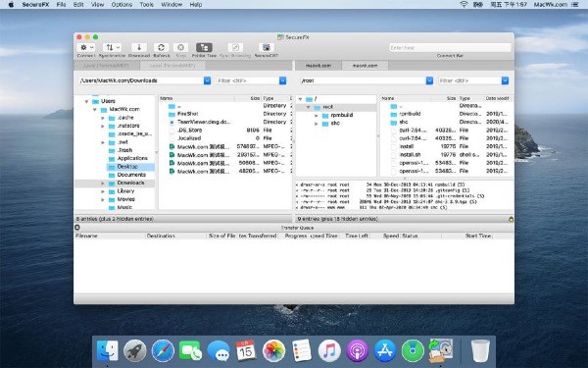Open local Filter dropdown arrow
Viewport: 588px width, 368px height.
(283, 80)
